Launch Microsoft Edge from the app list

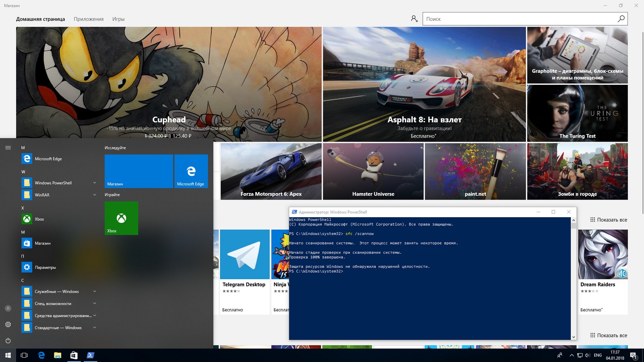tap(59, 159)
